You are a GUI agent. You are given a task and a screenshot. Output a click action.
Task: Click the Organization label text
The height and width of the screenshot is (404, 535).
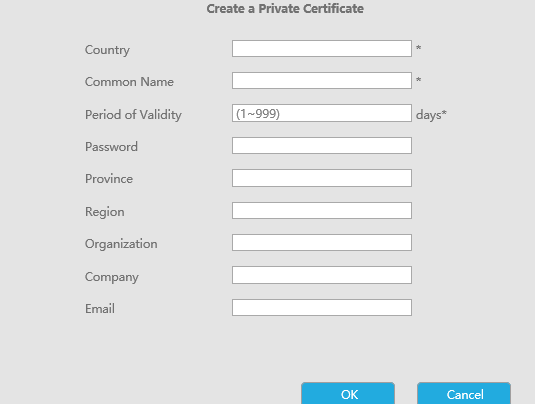(x=121, y=244)
